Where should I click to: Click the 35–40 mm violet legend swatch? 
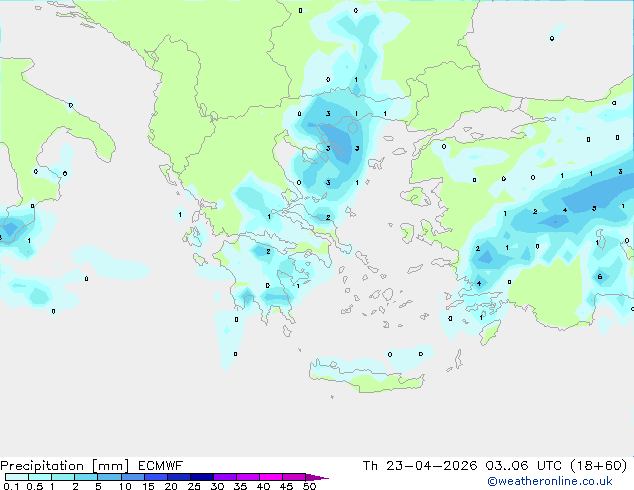click(x=248, y=477)
